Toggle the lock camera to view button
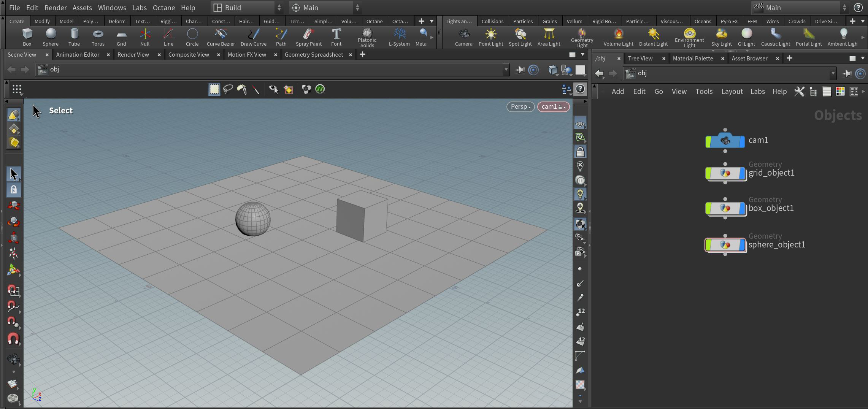This screenshot has width=868, height=409. tap(580, 152)
